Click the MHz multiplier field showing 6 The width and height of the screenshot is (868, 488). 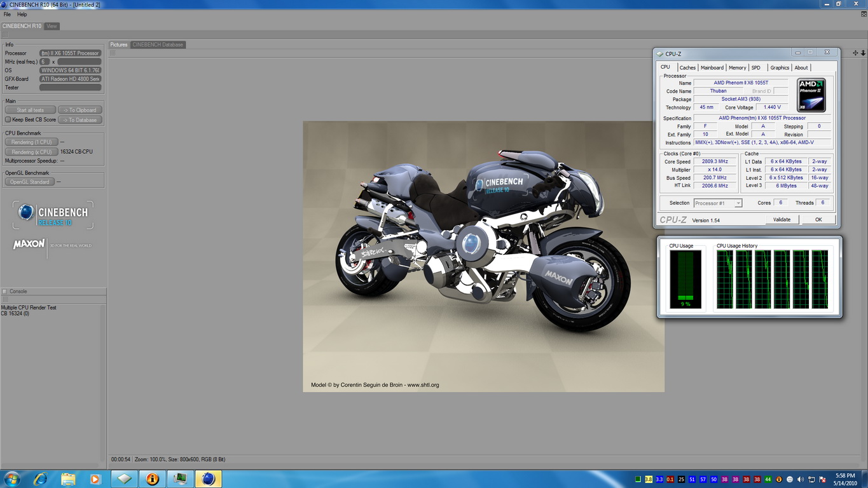click(45, 62)
